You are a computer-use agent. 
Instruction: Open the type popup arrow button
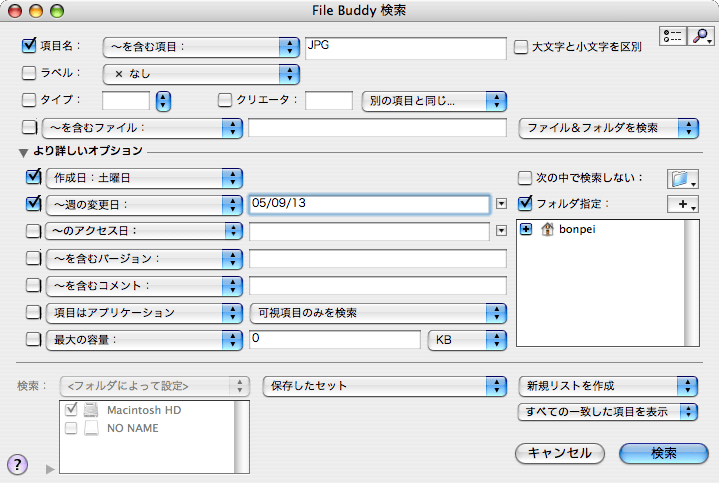(163, 101)
